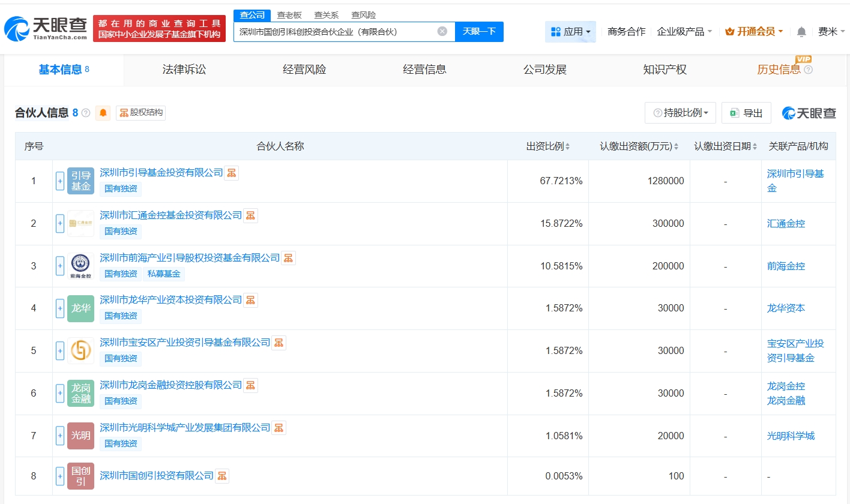Click help icon next to 合伙人信息 count
This screenshot has width=850, height=504.
coord(86,113)
